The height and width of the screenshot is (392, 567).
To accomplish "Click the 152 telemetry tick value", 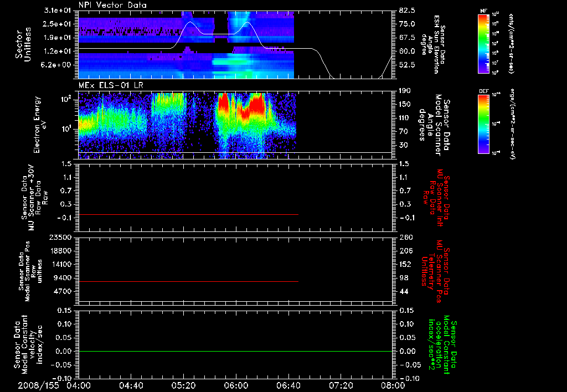I will point(405,264).
